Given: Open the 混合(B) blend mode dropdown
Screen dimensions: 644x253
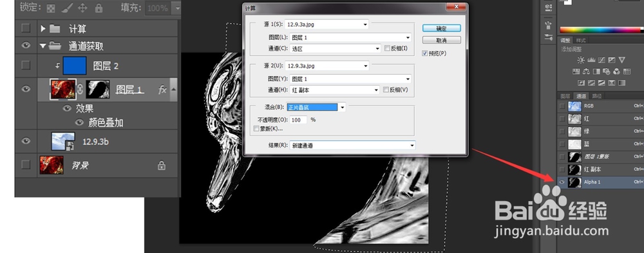Looking at the screenshot, I should (x=316, y=108).
